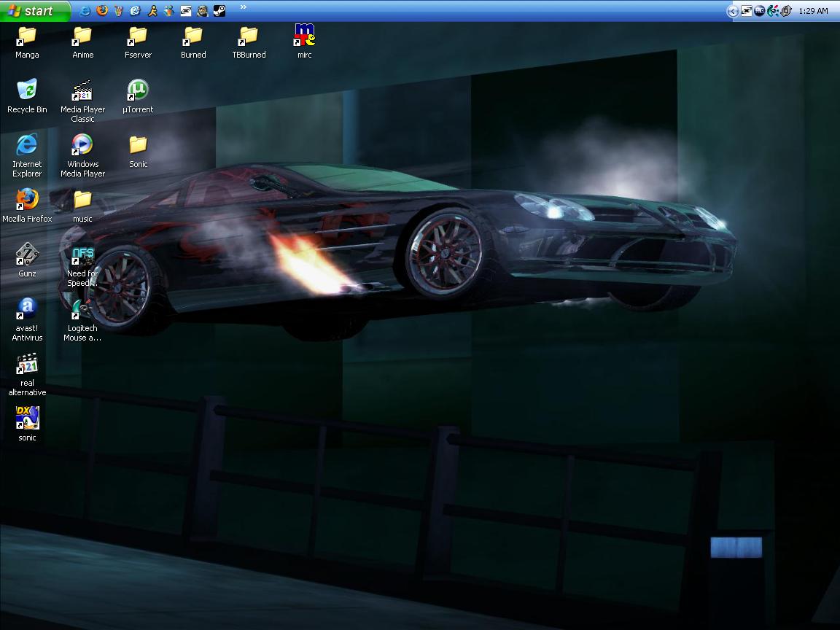Click Firefox icon in Quick Launch

point(102,11)
